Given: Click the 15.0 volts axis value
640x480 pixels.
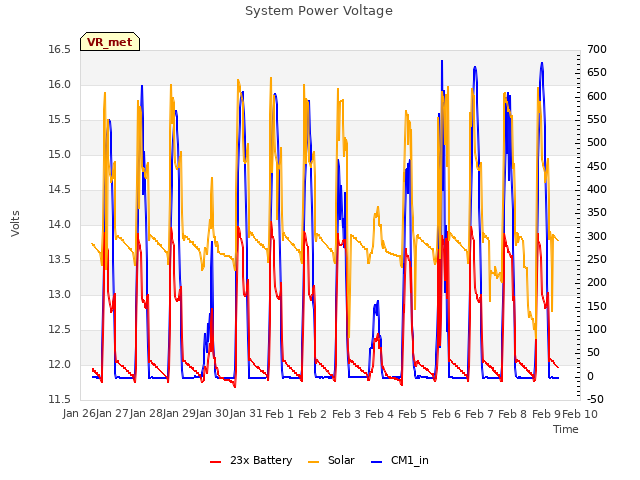Looking at the screenshot, I should [60, 155].
